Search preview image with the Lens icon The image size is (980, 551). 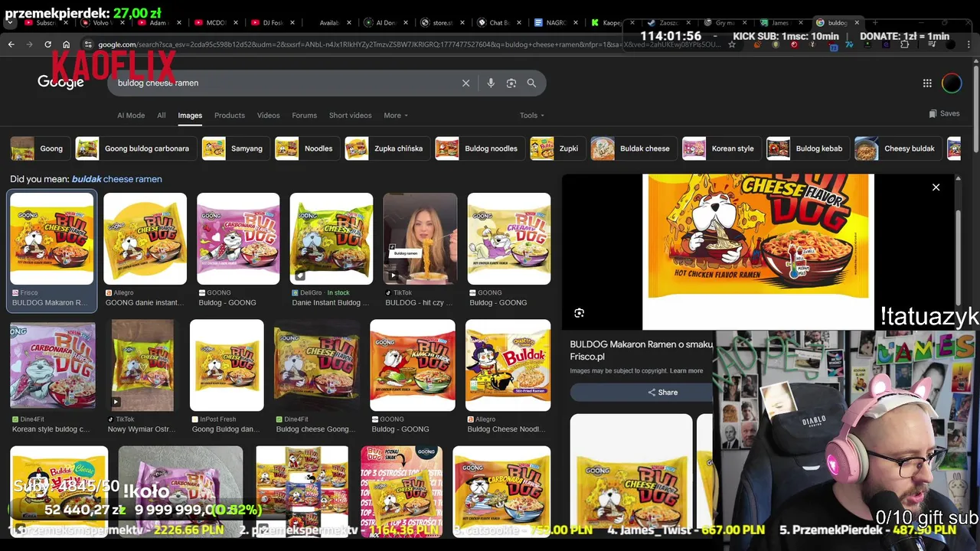[x=580, y=312]
